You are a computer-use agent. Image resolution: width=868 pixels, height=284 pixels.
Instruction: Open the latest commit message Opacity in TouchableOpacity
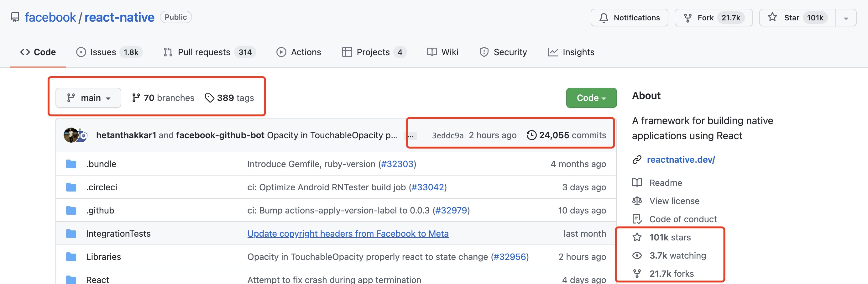332,135
